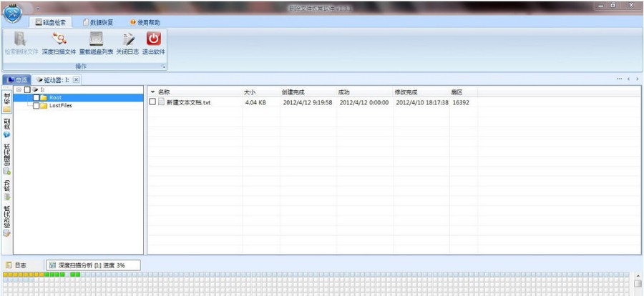Screen dimensions: 644x296
Task: Click the vertical scrollbar of sector map
Action: 638,284
